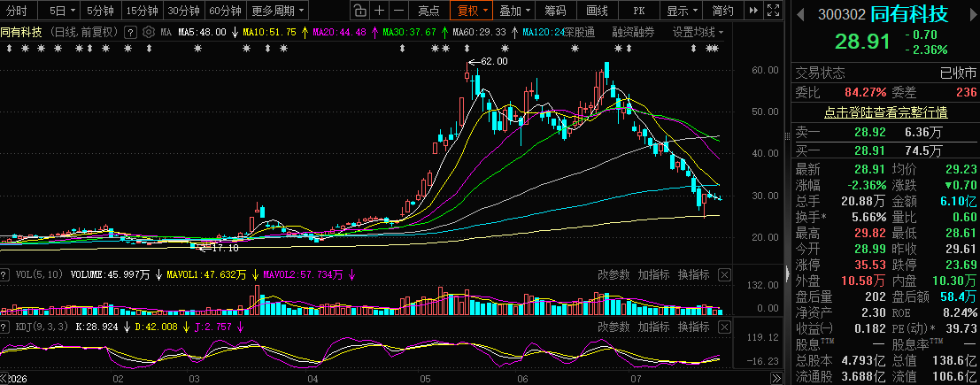Click the VOLUME:45.997万 label
This screenshot has width=980, height=385.
(110, 274)
